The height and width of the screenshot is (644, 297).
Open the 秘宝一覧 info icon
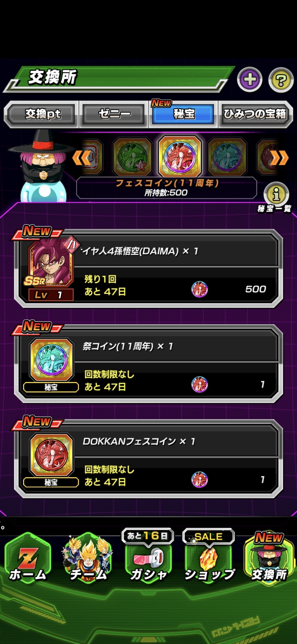pos(276,194)
